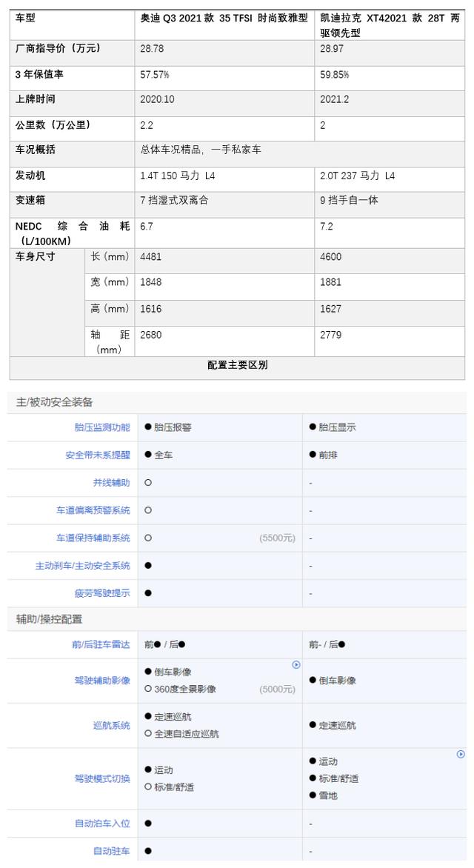Image resolution: width=474 pixels, height=868 pixels.
Task: Open the 自动驻车 link
Action: click(112, 851)
